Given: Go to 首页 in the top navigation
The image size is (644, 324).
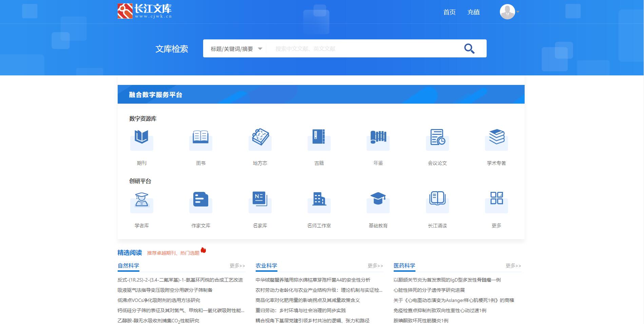Looking at the screenshot, I should (449, 12).
